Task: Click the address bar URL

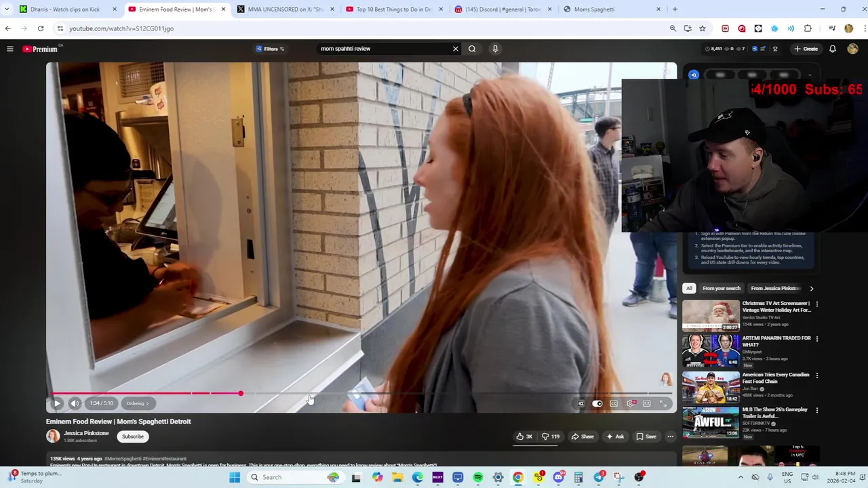Action: point(121,28)
